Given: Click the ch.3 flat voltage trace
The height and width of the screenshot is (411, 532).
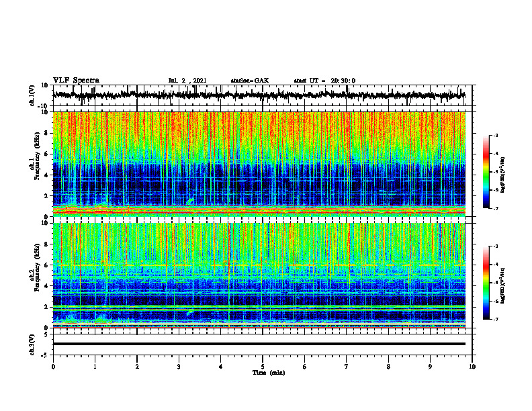Looking at the screenshot, I should [259, 344].
